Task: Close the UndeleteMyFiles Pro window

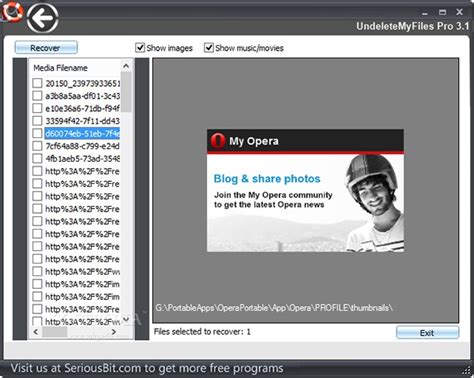Action: tap(460, 12)
